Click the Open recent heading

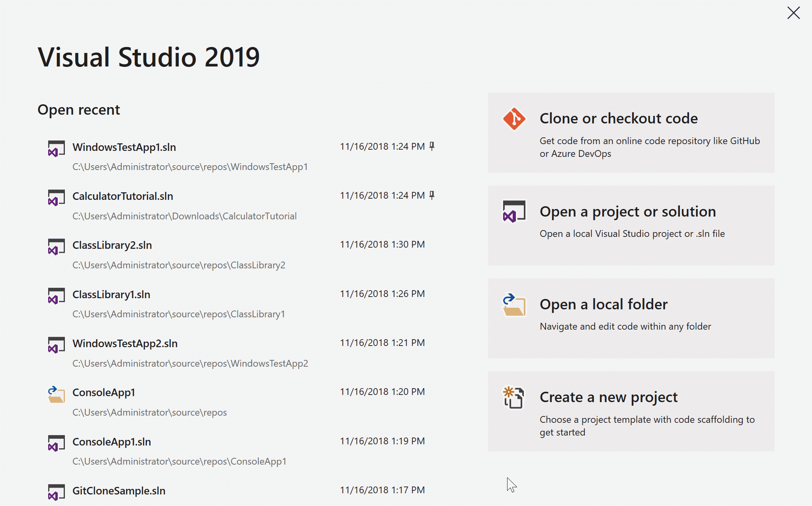78,110
